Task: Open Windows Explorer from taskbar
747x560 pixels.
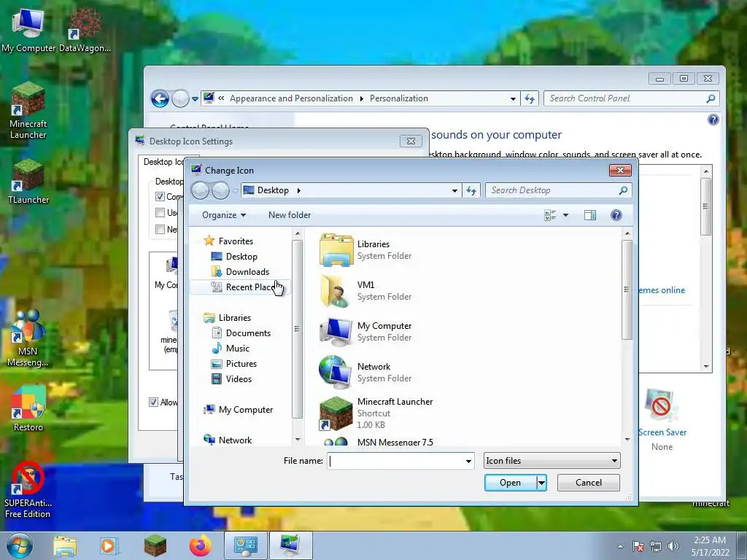Action: [65, 545]
